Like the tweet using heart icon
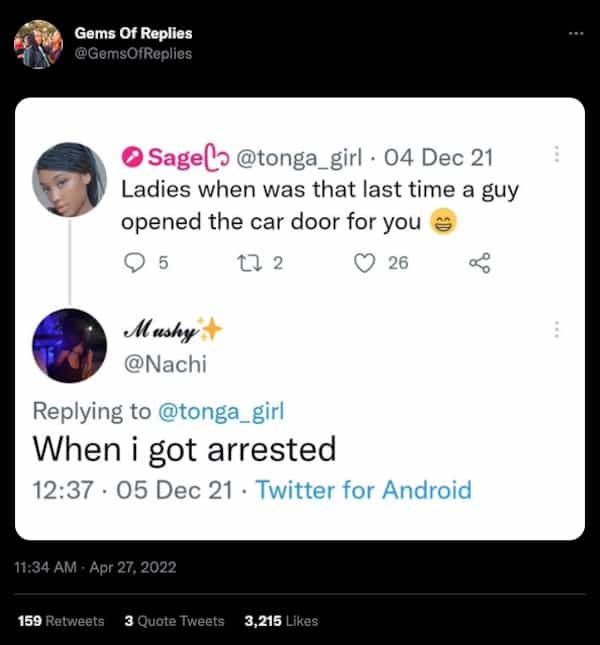 pyautogui.click(x=367, y=263)
